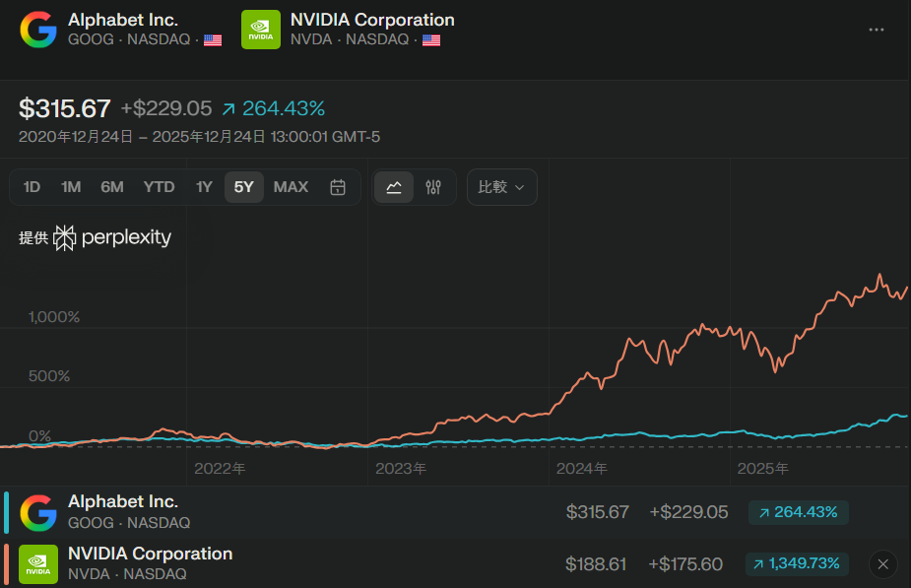The image size is (911, 588).
Task: Open the custom date range calendar
Action: coord(338,187)
